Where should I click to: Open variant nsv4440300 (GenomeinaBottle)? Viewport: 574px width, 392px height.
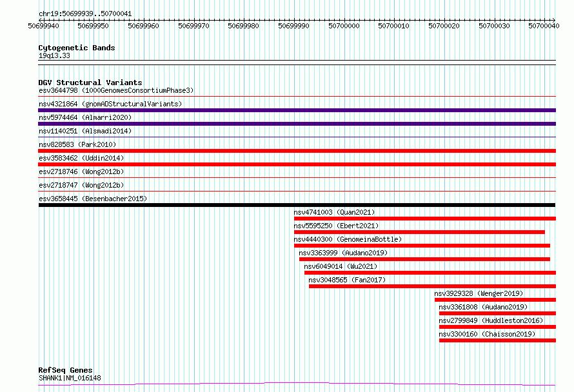[348, 239]
